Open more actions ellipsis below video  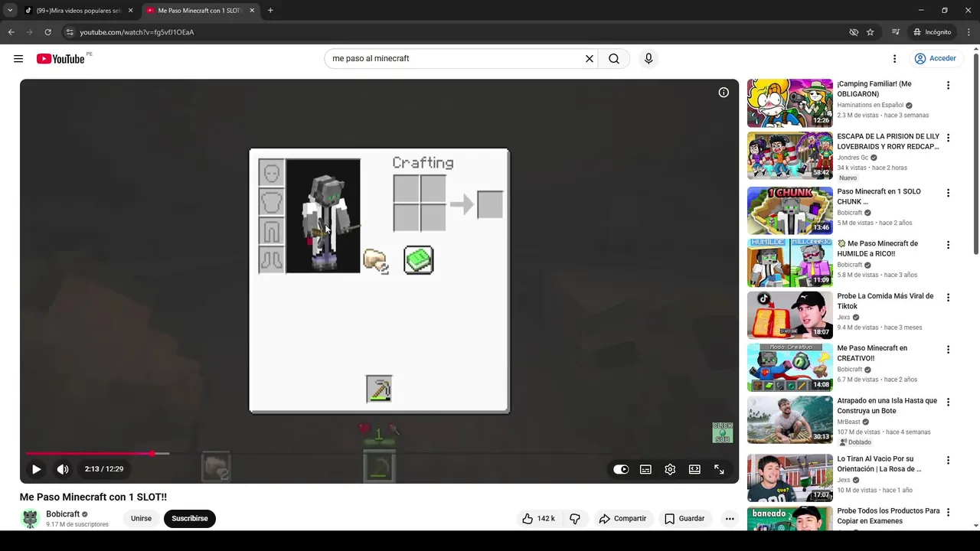click(730, 519)
